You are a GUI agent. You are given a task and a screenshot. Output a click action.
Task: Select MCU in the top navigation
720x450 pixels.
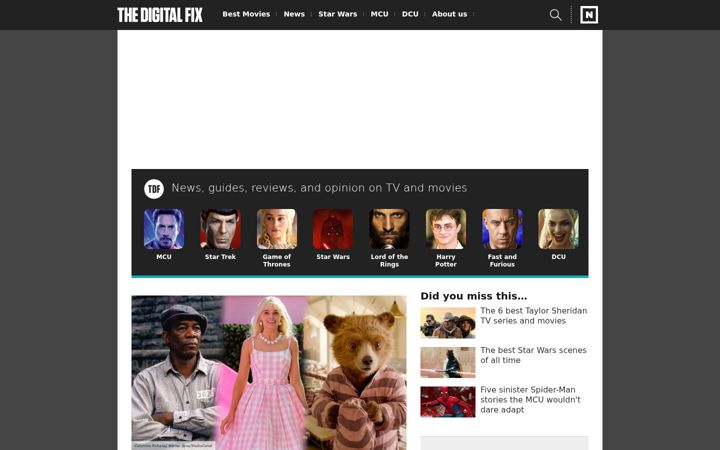379,14
